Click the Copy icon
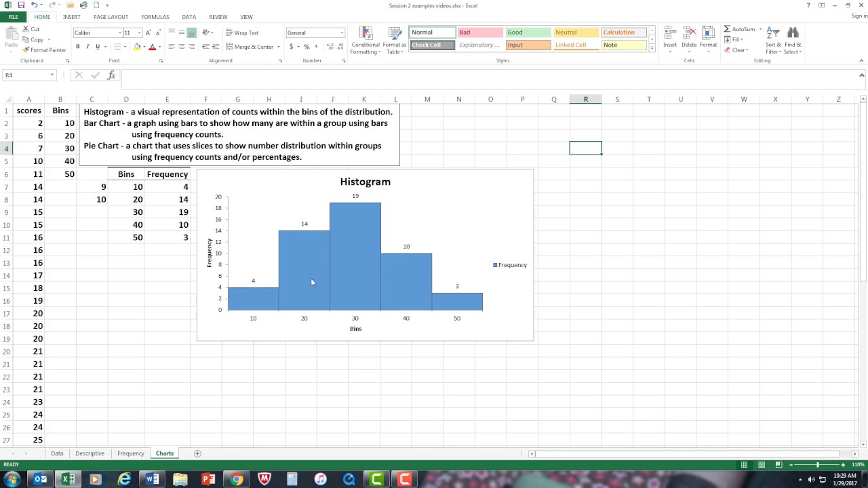 pyautogui.click(x=26, y=39)
